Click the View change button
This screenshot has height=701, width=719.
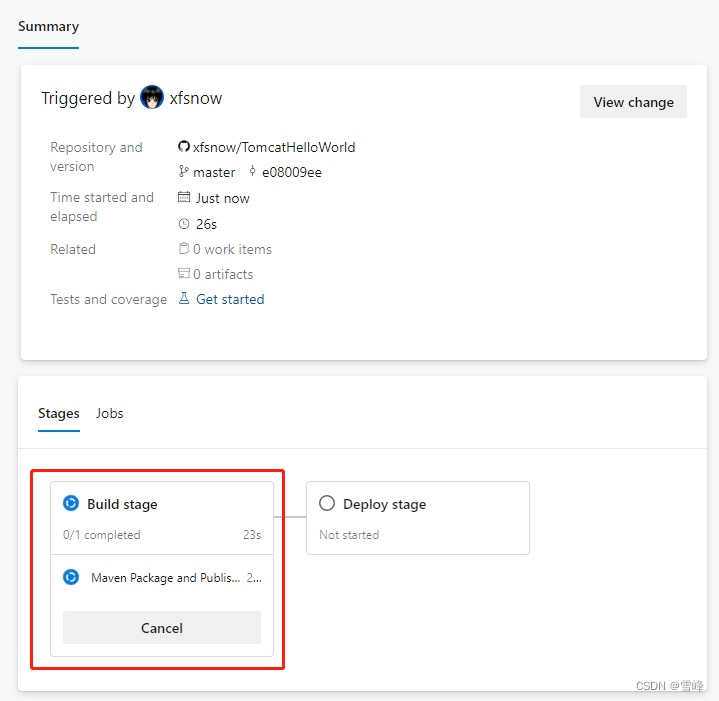click(x=633, y=102)
